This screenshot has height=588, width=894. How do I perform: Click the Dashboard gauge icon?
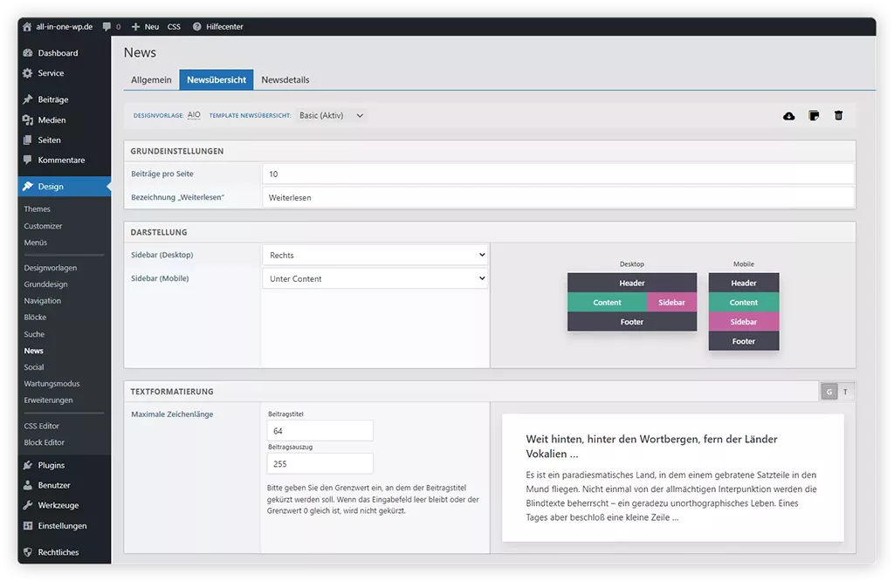point(28,53)
